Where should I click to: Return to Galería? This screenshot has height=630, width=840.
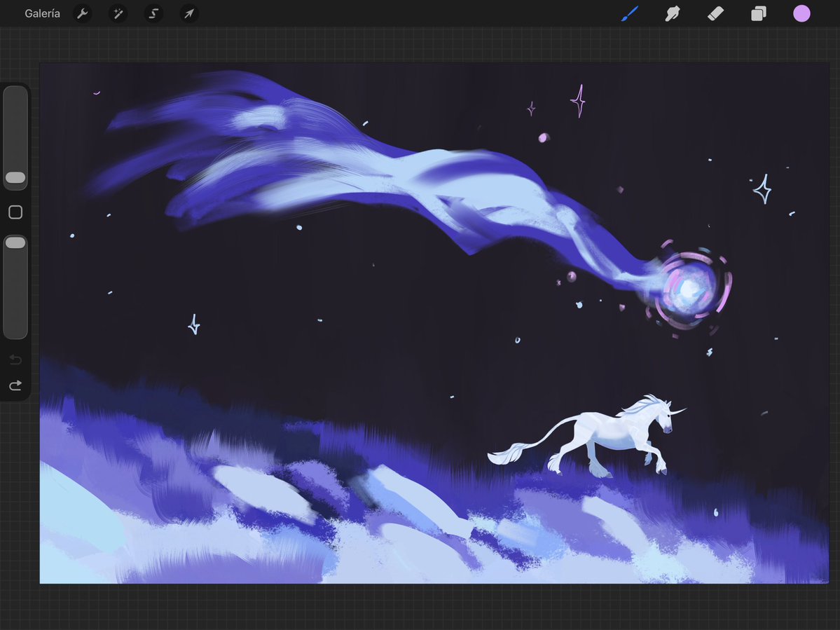(x=42, y=13)
